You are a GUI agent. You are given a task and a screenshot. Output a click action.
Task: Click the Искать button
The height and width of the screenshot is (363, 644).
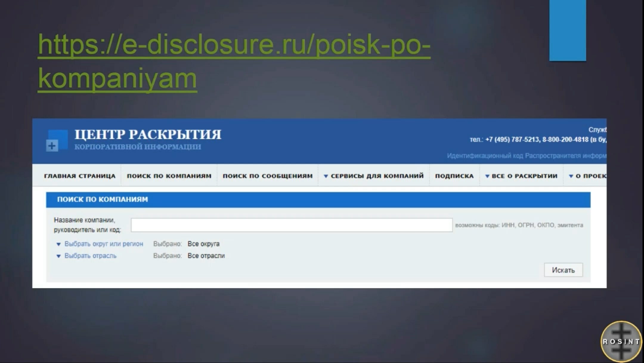click(x=563, y=270)
